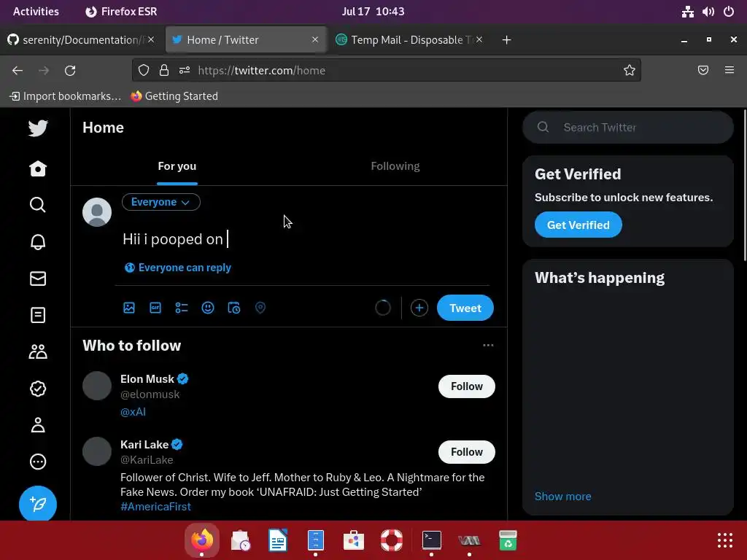Open the Notifications bell
Viewport: 747px width, 560px height.
38,242
